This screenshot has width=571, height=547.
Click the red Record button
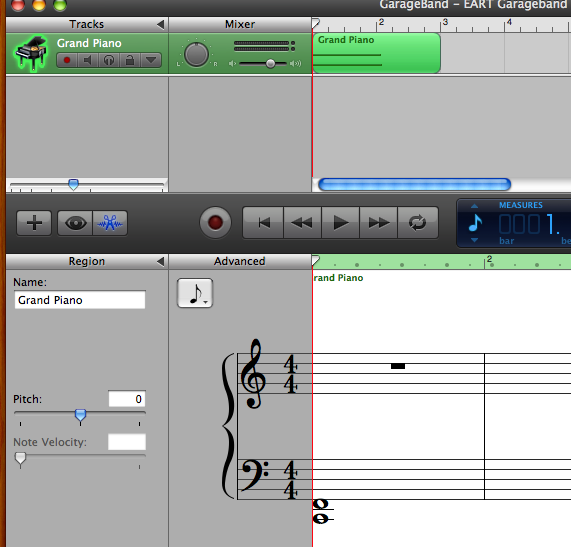[215, 223]
